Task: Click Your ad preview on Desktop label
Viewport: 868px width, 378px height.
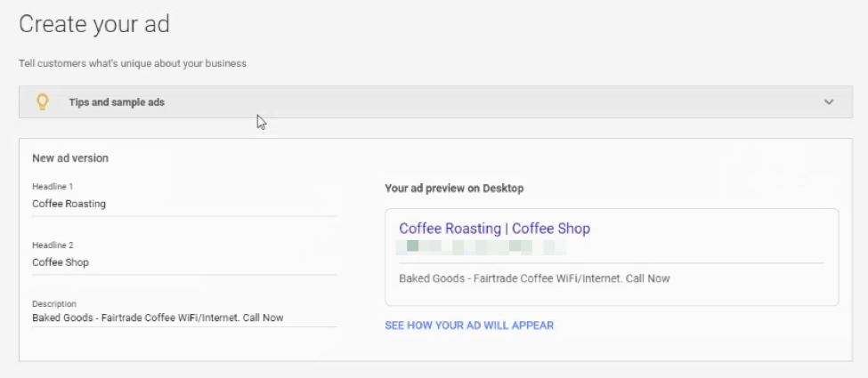Action: click(454, 189)
